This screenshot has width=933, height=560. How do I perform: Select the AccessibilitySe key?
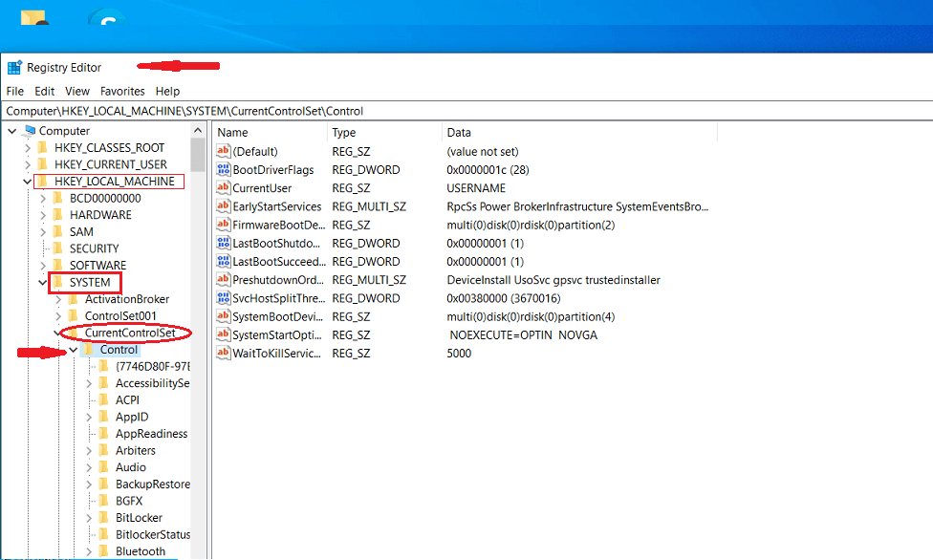pos(152,383)
